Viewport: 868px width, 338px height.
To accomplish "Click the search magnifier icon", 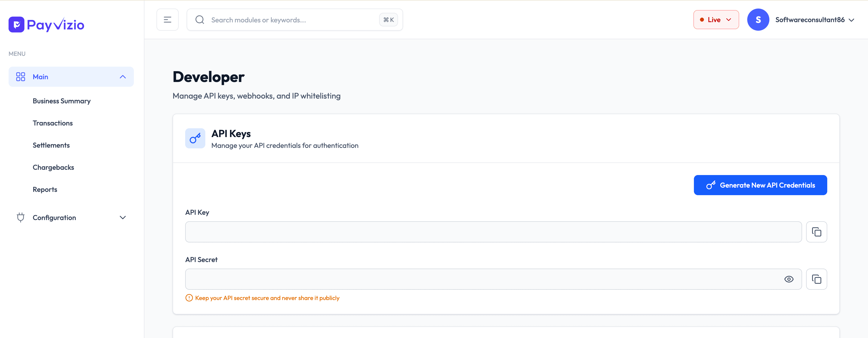I will tap(200, 20).
